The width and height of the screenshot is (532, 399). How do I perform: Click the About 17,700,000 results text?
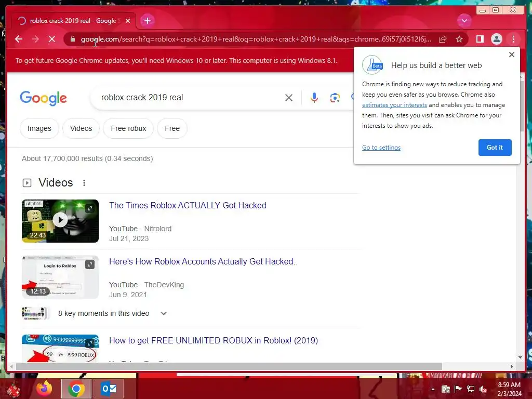click(x=87, y=158)
